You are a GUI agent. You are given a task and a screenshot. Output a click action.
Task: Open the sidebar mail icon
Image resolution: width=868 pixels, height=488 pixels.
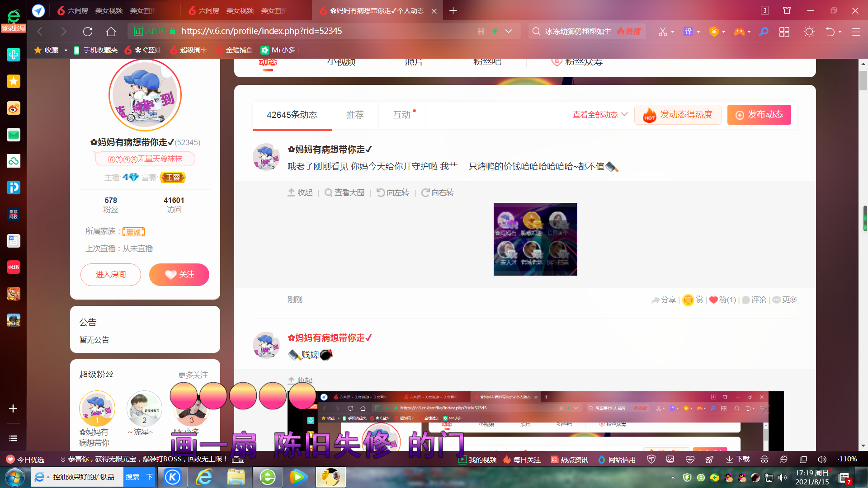(14, 135)
